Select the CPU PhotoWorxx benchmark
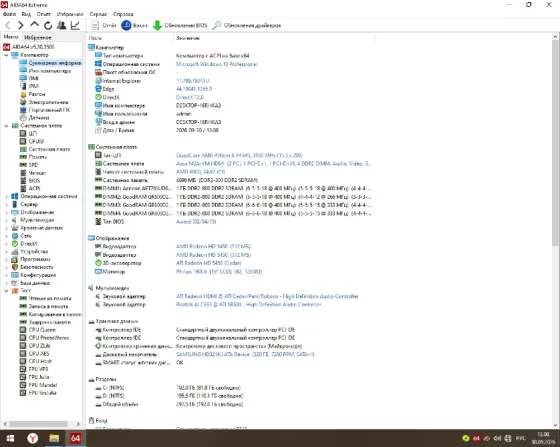This screenshot has width=560, height=447. [x=44, y=338]
